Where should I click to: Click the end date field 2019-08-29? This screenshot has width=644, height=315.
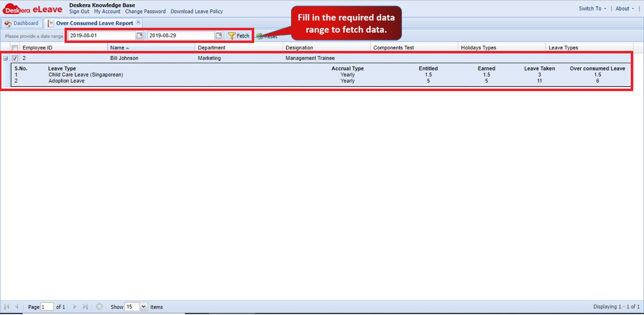point(181,35)
